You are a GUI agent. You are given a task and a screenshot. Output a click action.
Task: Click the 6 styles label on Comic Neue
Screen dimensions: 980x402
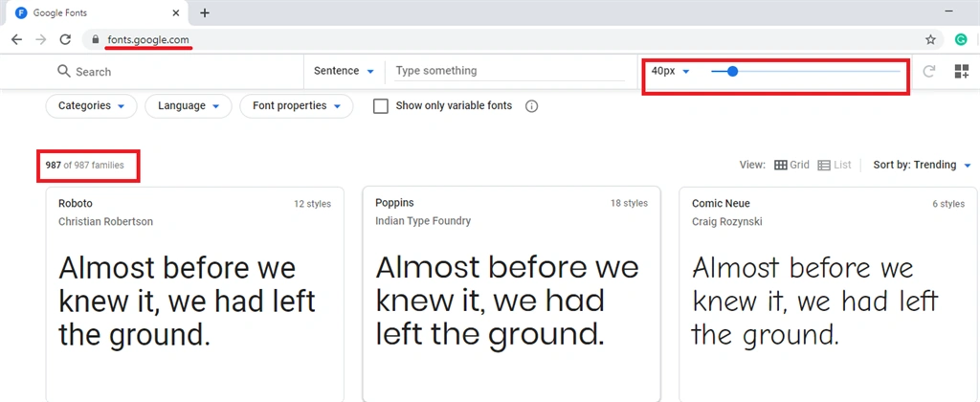tap(948, 204)
